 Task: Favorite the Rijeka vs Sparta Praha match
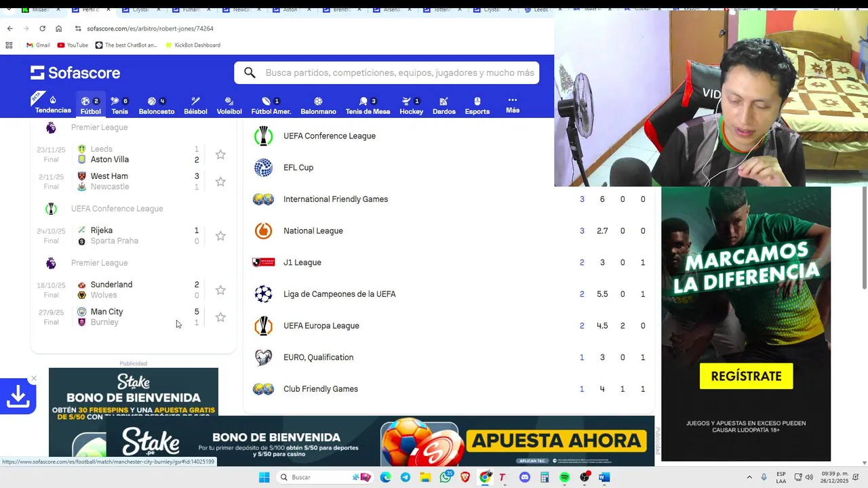(x=220, y=236)
